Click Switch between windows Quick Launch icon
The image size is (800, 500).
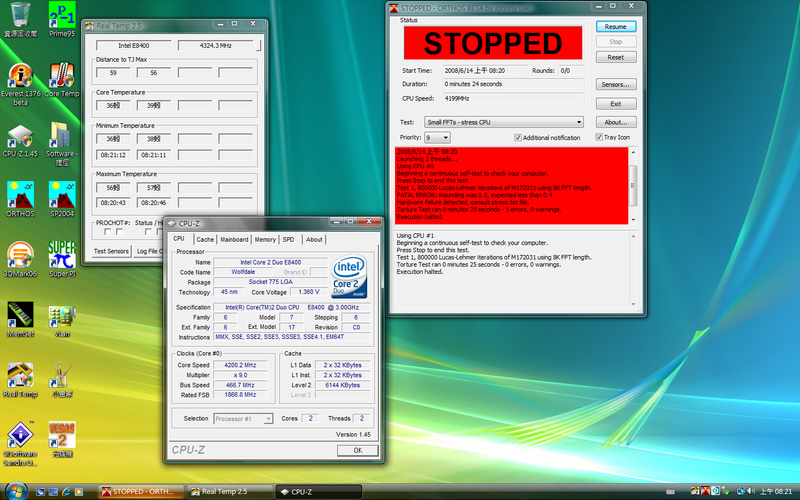tap(53, 492)
